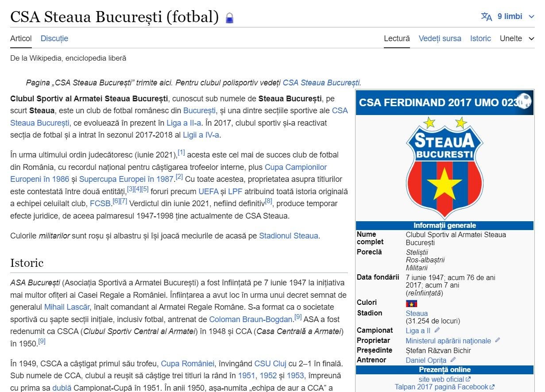Open the CSU Cluj link

click(x=270, y=364)
